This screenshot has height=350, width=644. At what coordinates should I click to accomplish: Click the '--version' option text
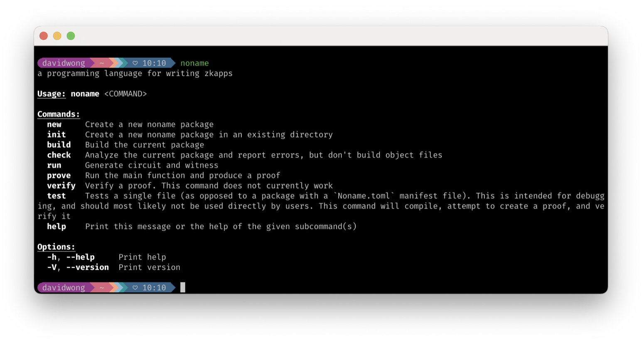click(88, 267)
